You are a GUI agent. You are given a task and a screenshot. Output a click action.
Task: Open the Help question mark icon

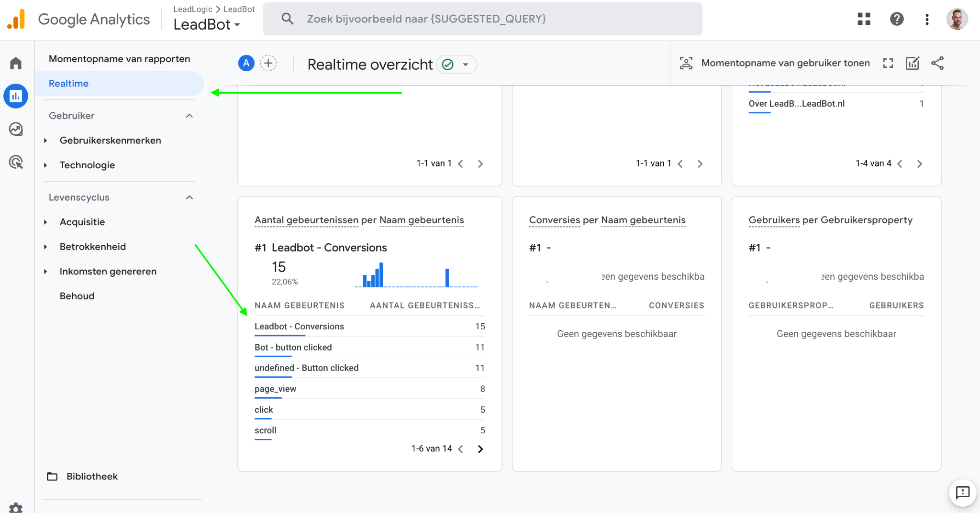(897, 19)
